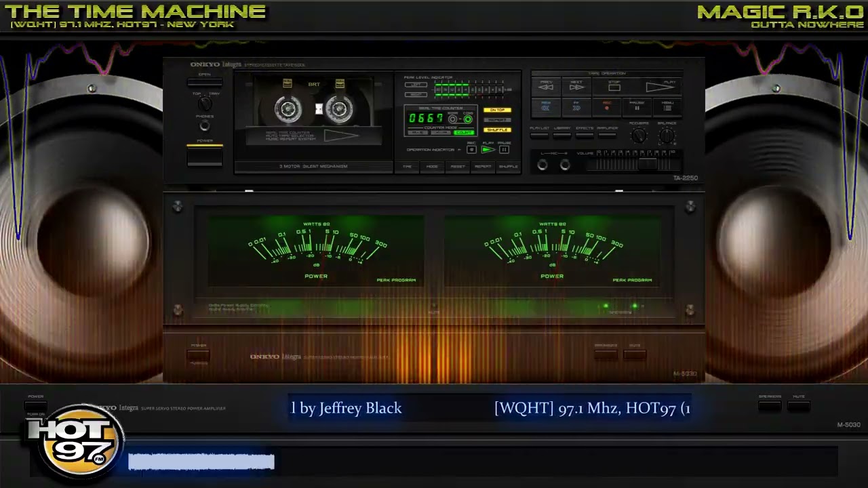Click the red REC dot button
The image size is (868, 488).
[x=607, y=107]
